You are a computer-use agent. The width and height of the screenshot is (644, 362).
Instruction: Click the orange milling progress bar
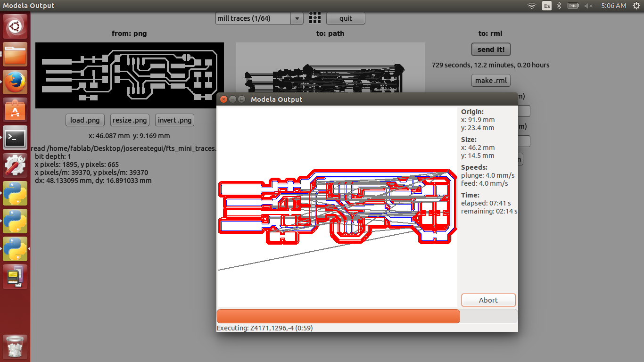[x=338, y=316]
